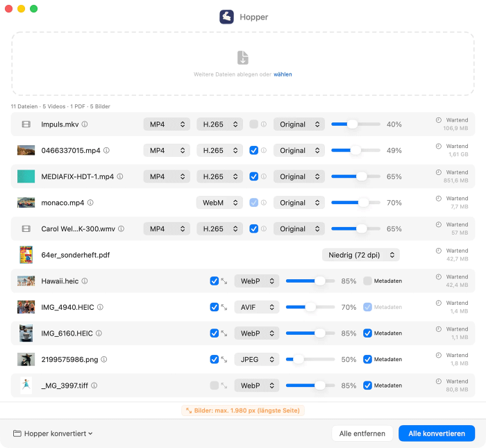Uncheck the checkbox in 0466337015.mp4 row
Viewport: 486px width, 448px height.
tap(254, 150)
